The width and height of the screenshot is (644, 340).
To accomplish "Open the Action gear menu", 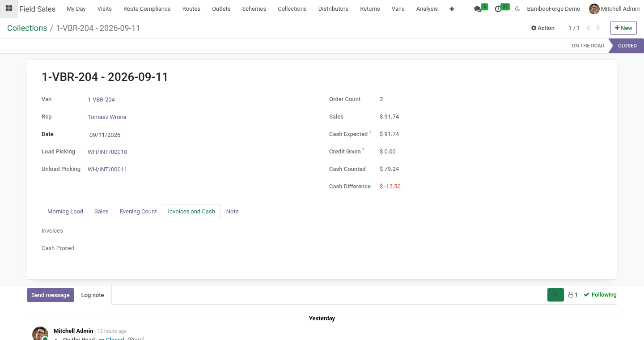I will [543, 28].
